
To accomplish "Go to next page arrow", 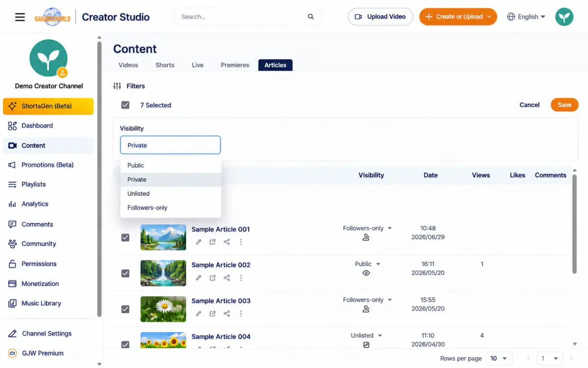I will (571, 359).
